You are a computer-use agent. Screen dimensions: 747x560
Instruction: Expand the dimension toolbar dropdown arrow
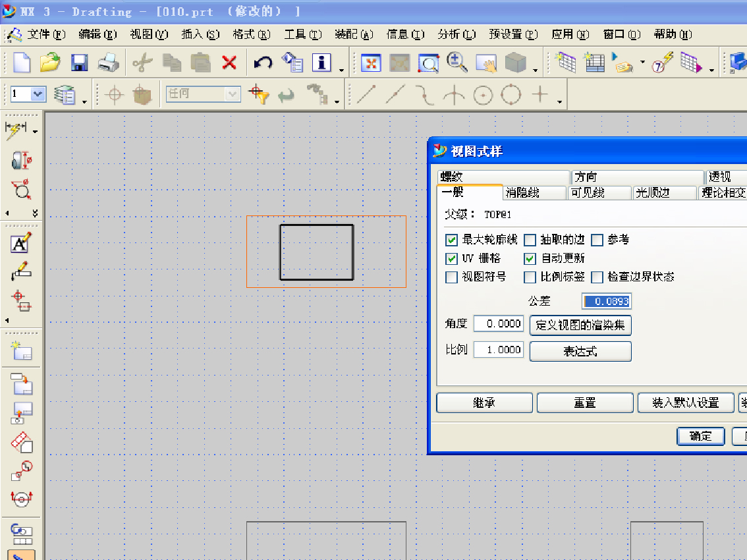(36, 131)
